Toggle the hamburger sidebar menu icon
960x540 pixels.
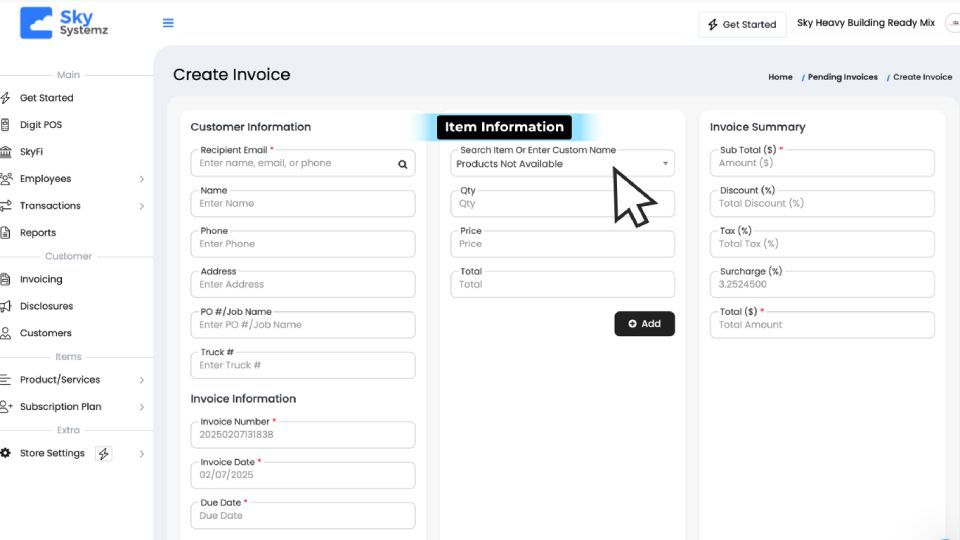tap(168, 23)
